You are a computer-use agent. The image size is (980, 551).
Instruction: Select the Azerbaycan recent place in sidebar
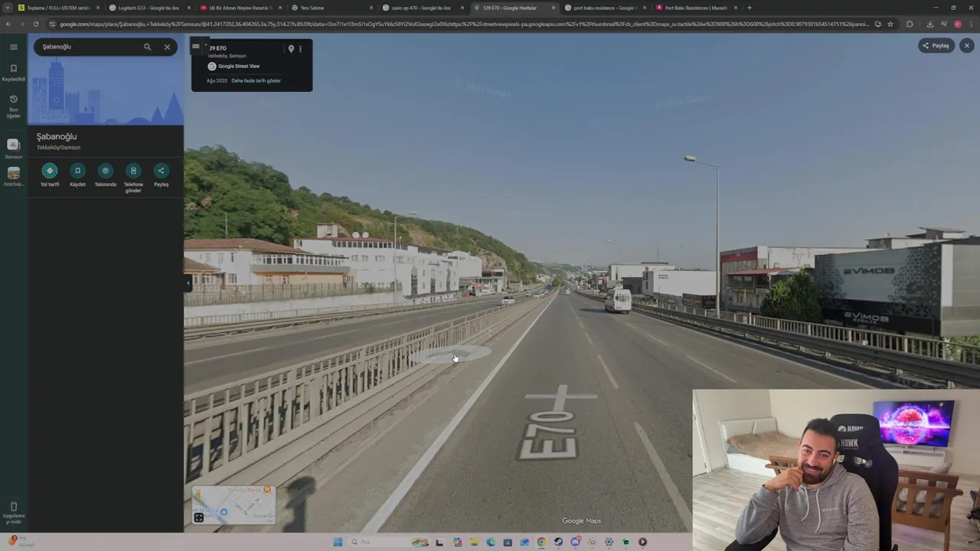(13, 177)
